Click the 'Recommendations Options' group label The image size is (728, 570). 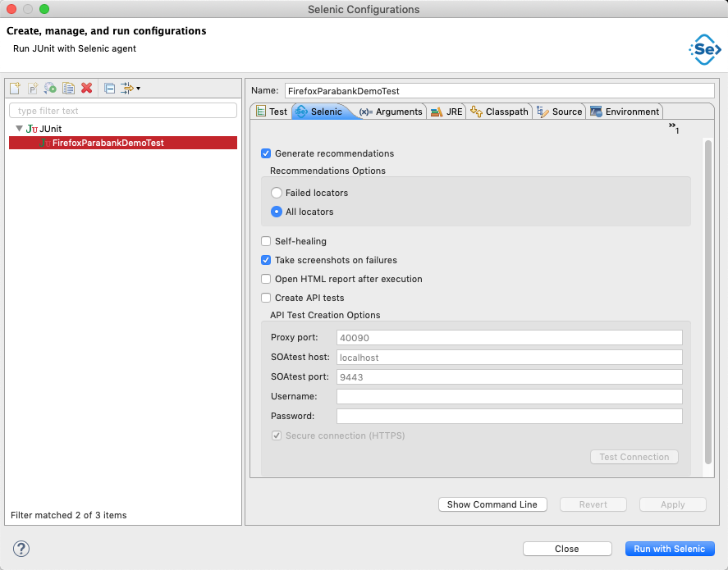[327, 171]
